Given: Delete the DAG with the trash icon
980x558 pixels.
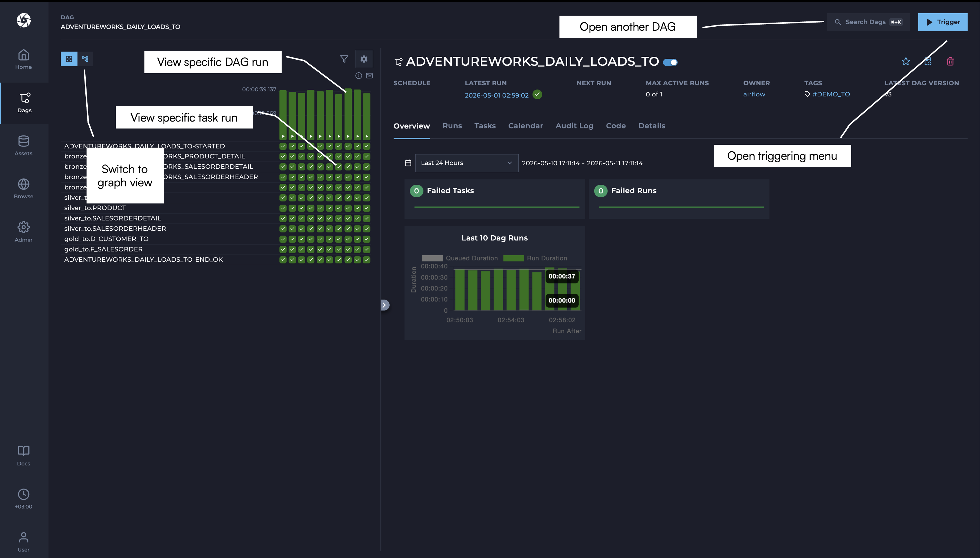Looking at the screenshot, I should click(x=950, y=61).
